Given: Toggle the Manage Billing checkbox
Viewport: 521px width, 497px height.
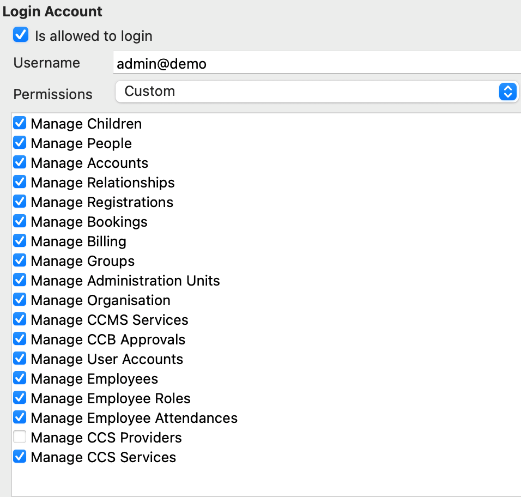Looking at the screenshot, I should (x=20, y=241).
